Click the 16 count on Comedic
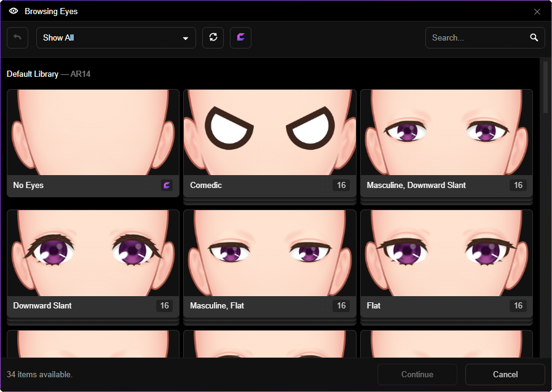Screen dimensions: 552x392 341,185
